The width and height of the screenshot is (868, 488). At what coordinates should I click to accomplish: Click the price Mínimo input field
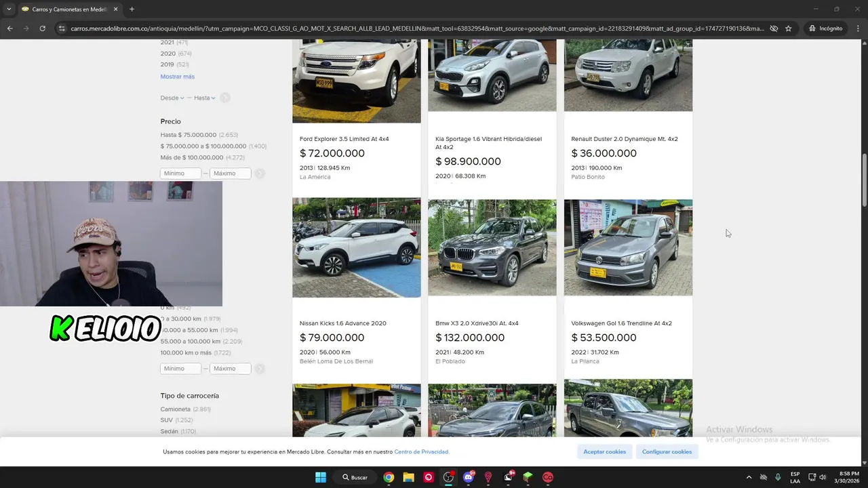180,174
